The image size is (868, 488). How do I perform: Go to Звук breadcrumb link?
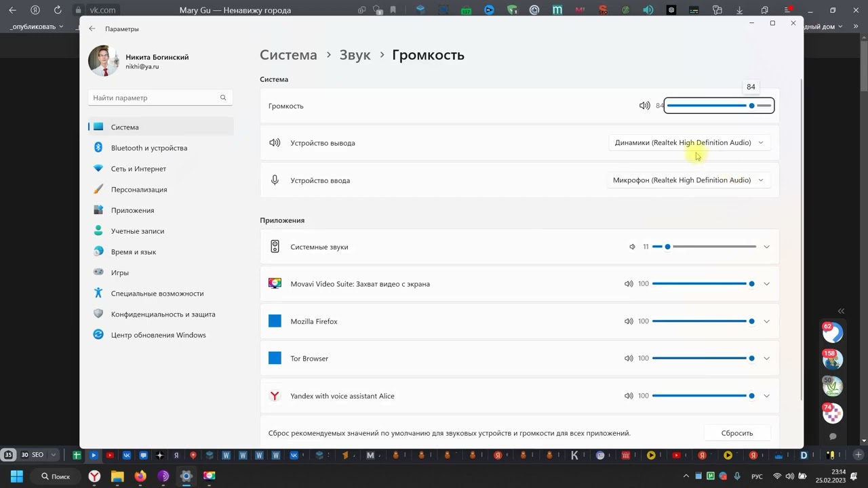click(355, 55)
